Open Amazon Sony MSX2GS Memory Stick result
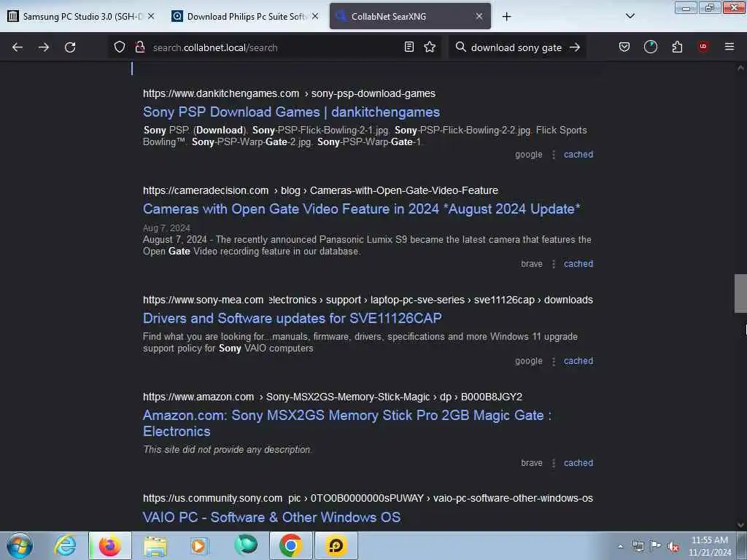This screenshot has width=747, height=560. (x=347, y=424)
